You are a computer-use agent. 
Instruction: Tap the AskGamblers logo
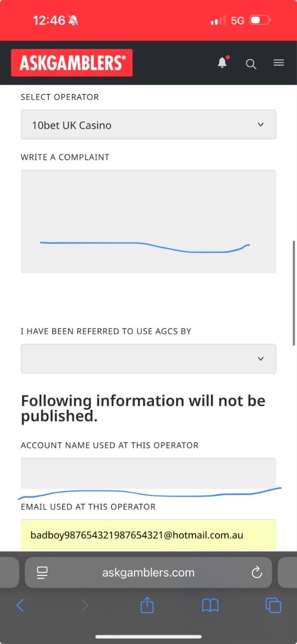click(72, 63)
